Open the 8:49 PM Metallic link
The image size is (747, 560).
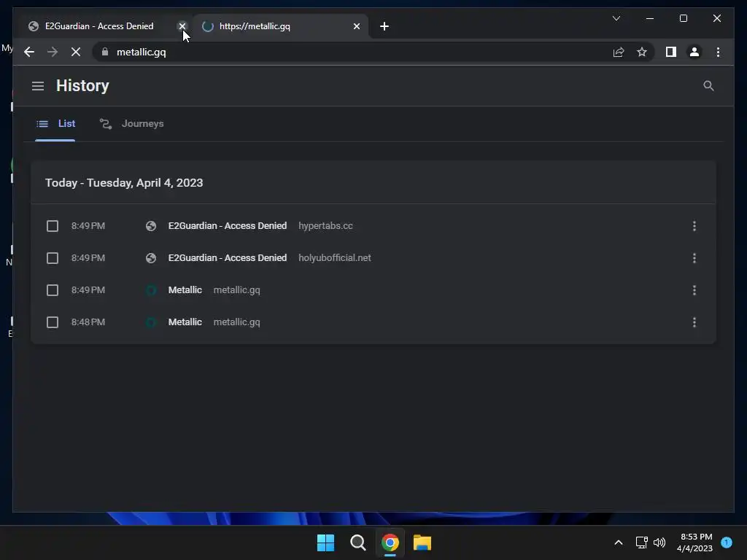click(x=185, y=290)
